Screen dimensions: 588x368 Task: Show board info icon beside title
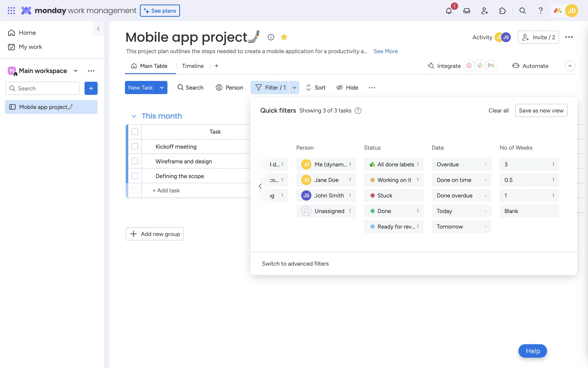[x=271, y=37]
